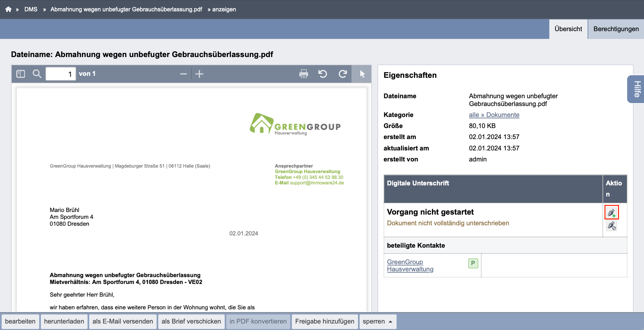This screenshot has width=644, height=330.
Task: Click the cancel signature pen icon
Action: click(x=612, y=225)
